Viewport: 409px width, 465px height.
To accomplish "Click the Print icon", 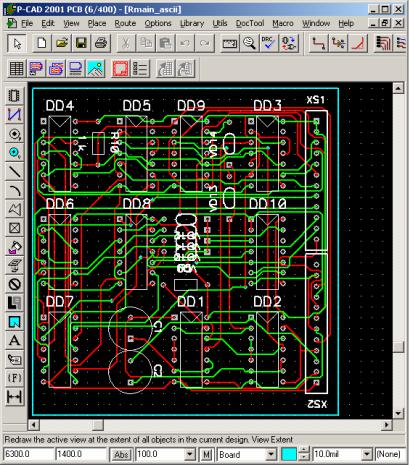I will pos(101,43).
